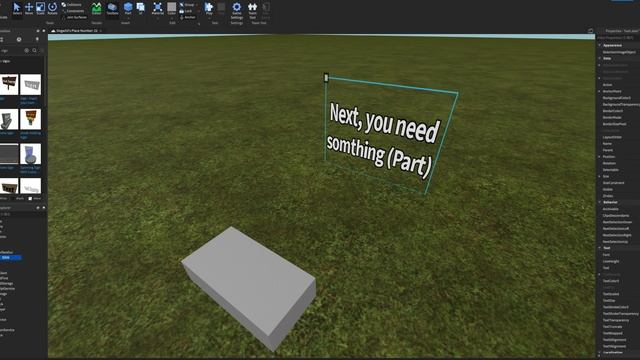Activate the Scale tool
This screenshot has width=640, height=360.
[40, 9]
